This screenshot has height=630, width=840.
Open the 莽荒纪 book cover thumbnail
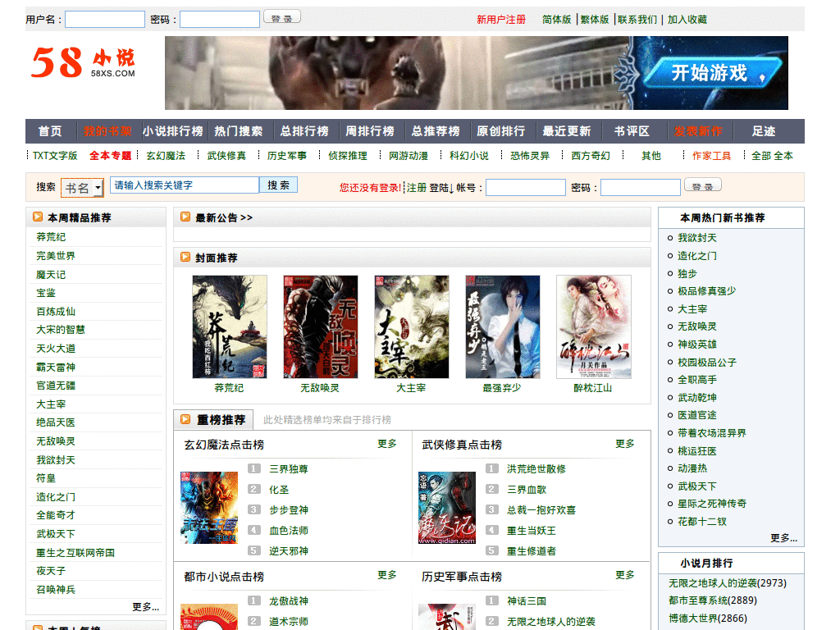(230, 326)
